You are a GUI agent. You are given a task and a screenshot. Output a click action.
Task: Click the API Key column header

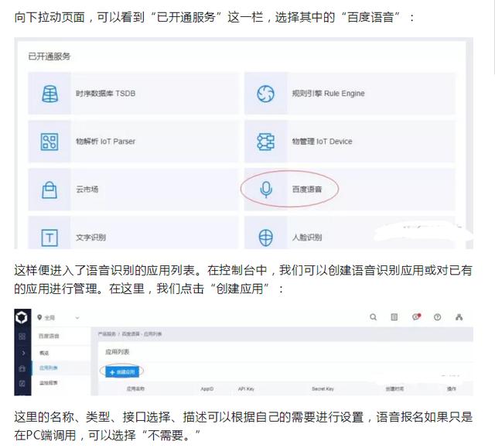point(246,388)
